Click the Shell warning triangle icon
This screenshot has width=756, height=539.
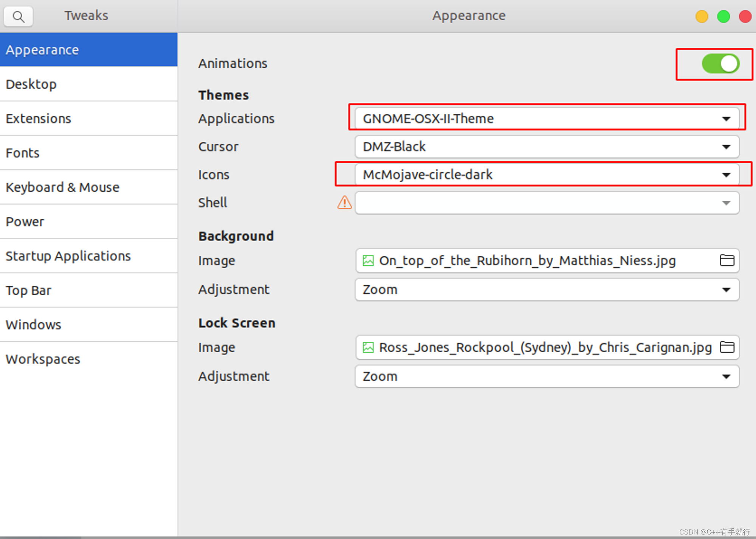point(344,203)
